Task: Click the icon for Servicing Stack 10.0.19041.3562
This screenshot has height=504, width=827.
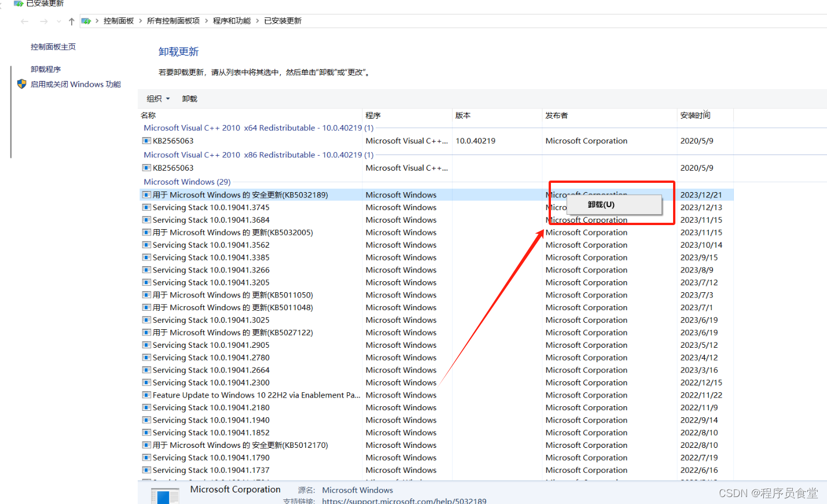Action: click(x=147, y=245)
